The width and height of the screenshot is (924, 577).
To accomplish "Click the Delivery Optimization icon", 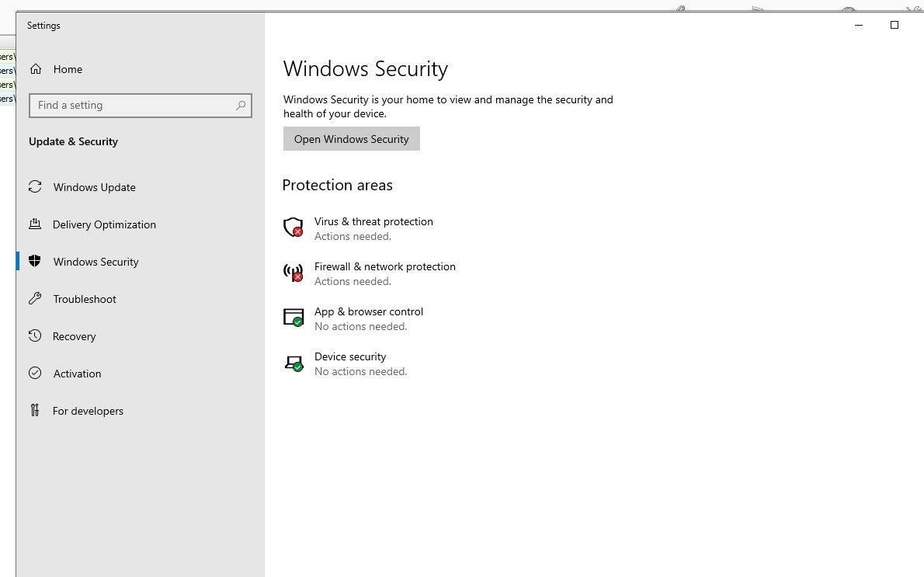I will point(35,224).
